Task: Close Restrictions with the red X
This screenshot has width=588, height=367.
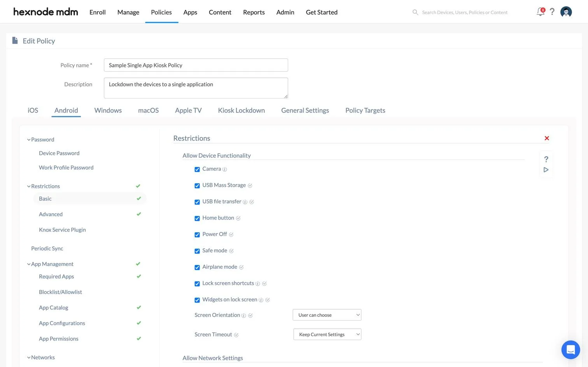Action: 547,138
